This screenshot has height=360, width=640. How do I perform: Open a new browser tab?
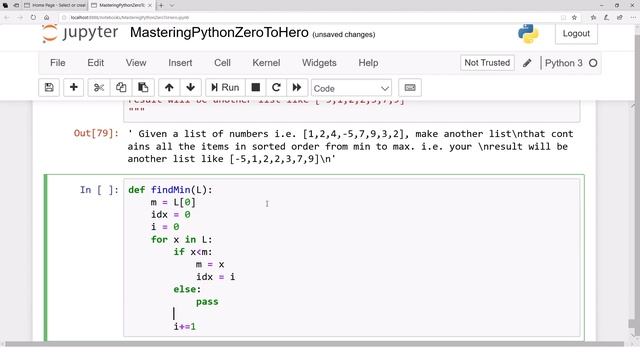[x=161, y=5]
